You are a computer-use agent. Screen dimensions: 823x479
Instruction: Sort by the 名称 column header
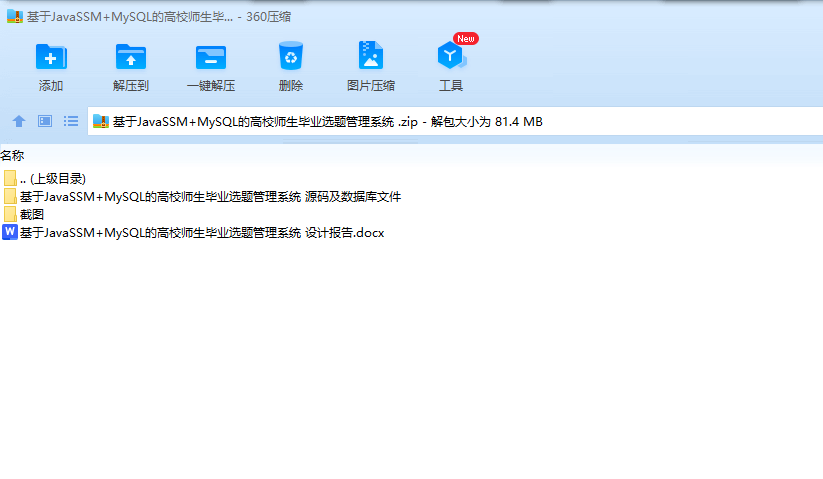[x=12, y=155]
